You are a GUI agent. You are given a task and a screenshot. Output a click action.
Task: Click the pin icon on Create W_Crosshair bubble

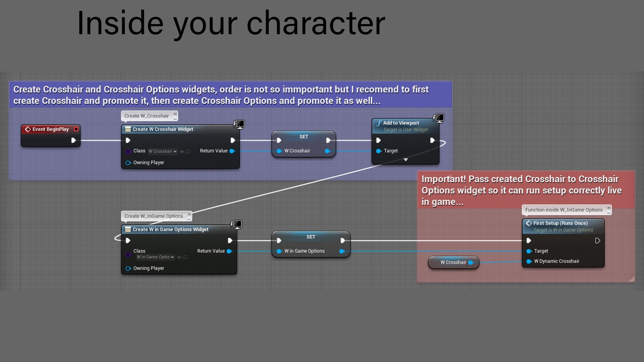coord(175,114)
